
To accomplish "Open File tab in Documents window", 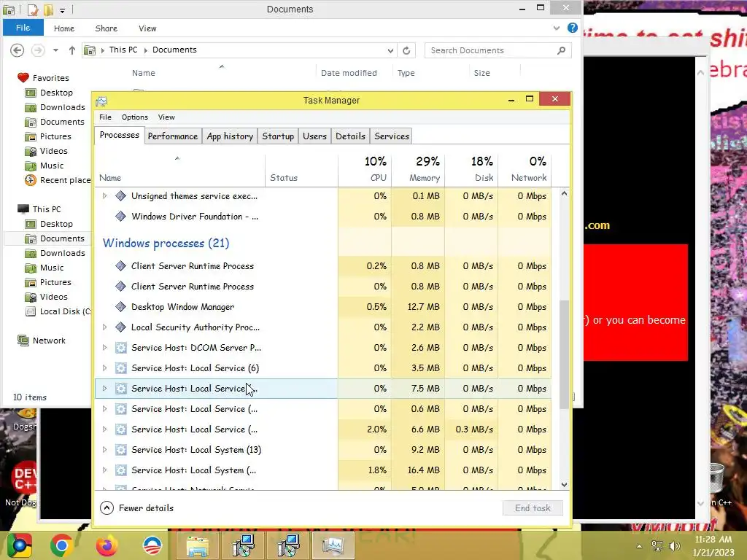I will coord(23,28).
